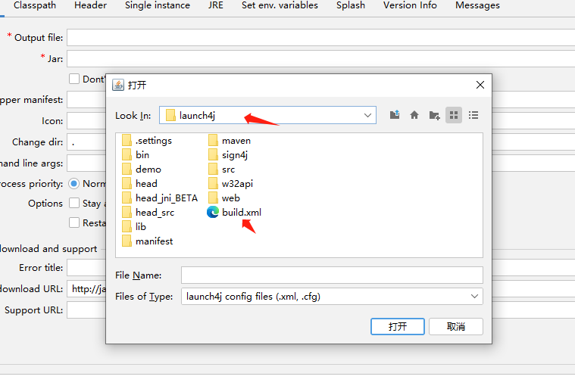Select the sign4j folder

click(228, 154)
